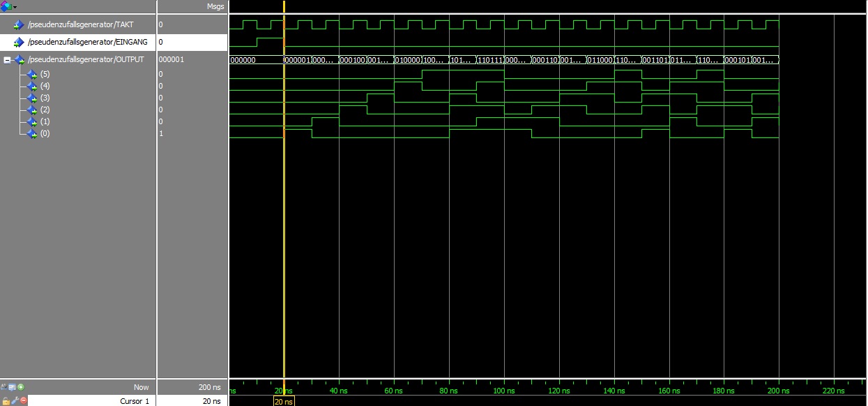The width and height of the screenshot is (868, 406).
Task: Select the (3) bit row label
Action: [45, 98]
